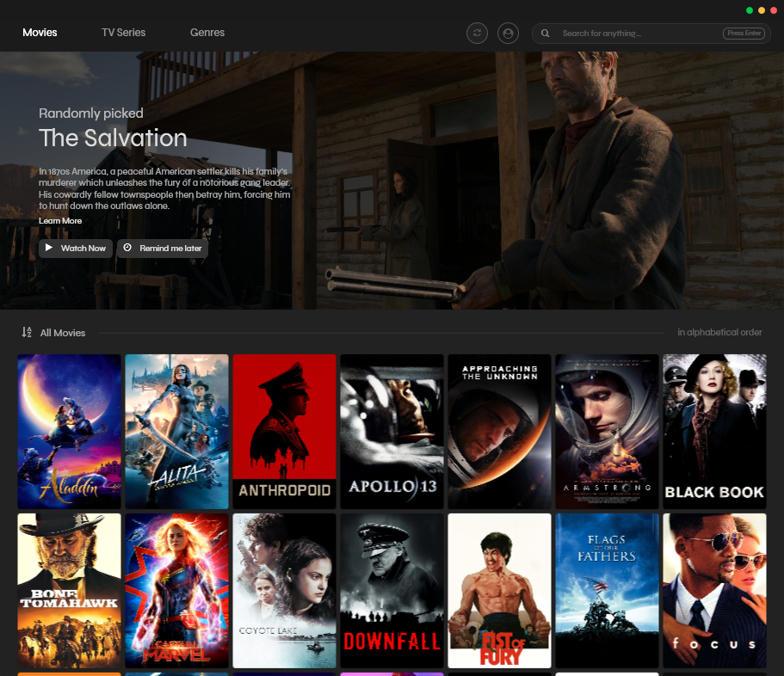Click the green window control dot
This screenshot has width=784, height=676.
click(749, 10)
